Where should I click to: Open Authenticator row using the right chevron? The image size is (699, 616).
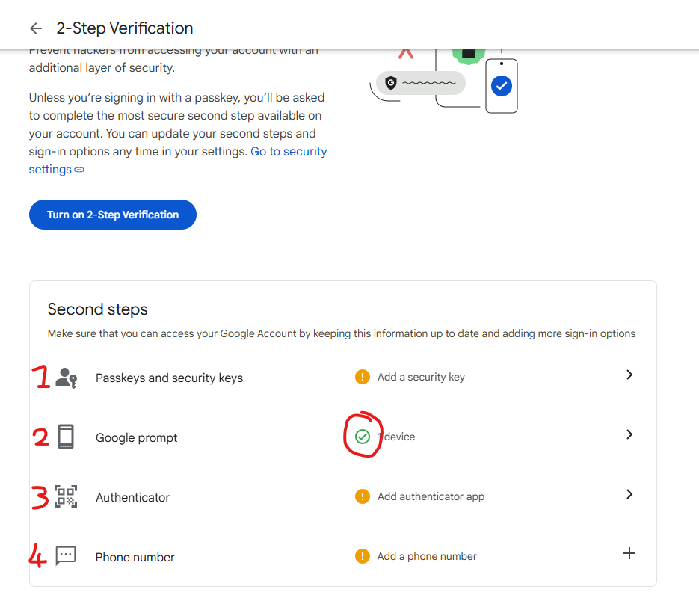point(629,494)
